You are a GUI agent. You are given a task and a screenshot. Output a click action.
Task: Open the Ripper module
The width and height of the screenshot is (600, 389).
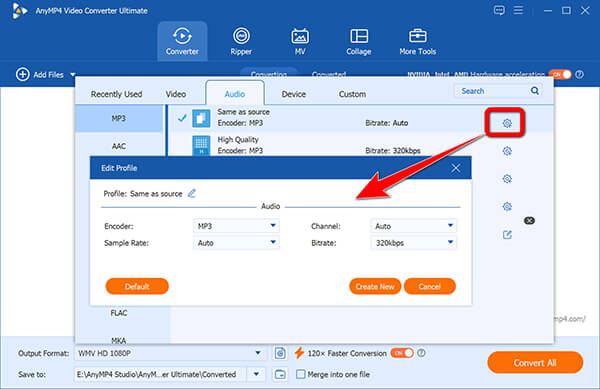tap(241, 41)
